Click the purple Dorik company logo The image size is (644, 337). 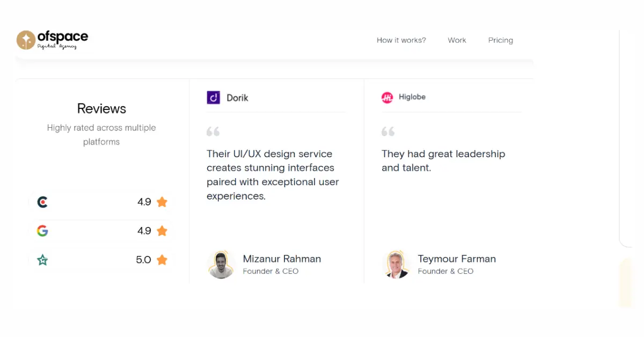pyautogui.click(x=213, y=97)
